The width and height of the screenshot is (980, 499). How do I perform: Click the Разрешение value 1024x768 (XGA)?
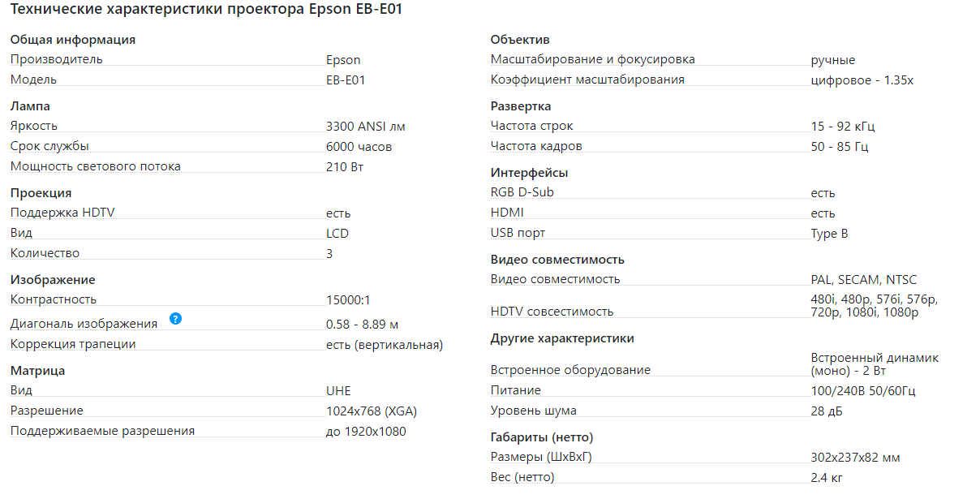(372, 411)
